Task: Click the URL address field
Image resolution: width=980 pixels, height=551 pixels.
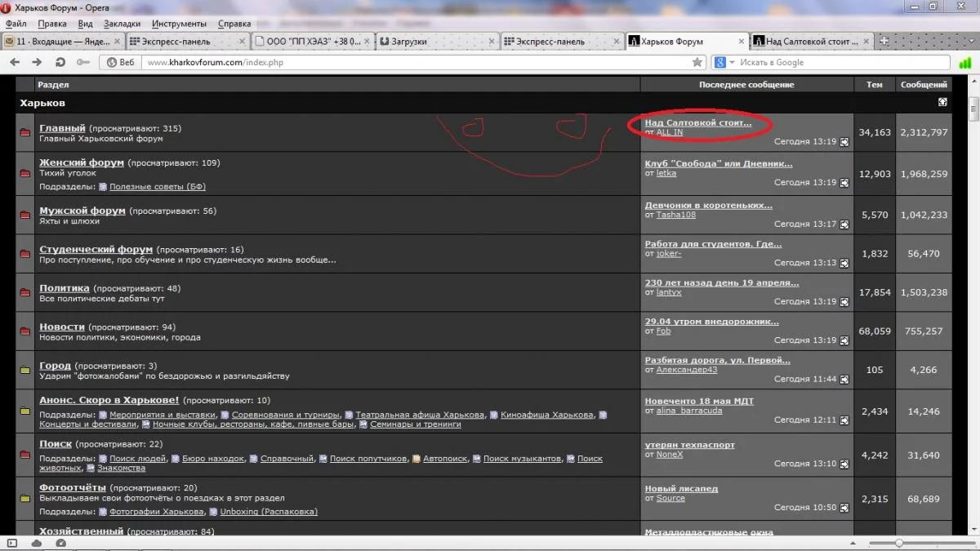Action: click(x=408, y=62)
